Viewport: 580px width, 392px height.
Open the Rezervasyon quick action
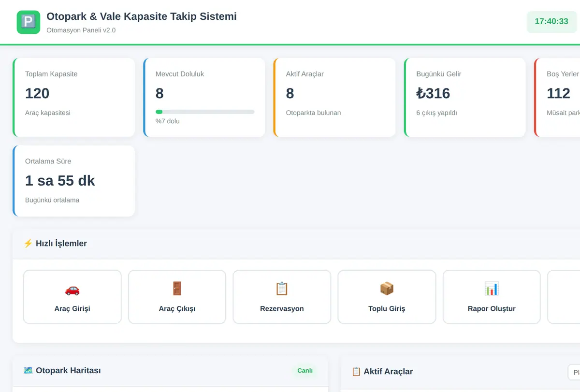click(x=282, y=297)
